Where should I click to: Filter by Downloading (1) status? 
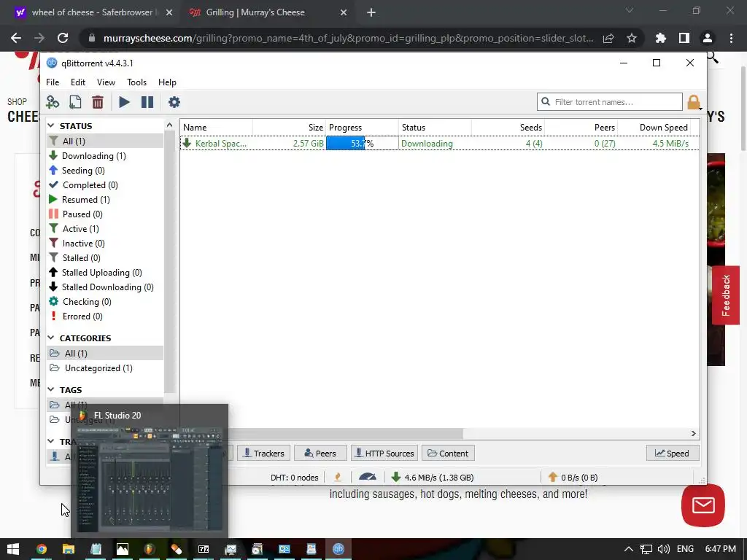pos(105,156)
